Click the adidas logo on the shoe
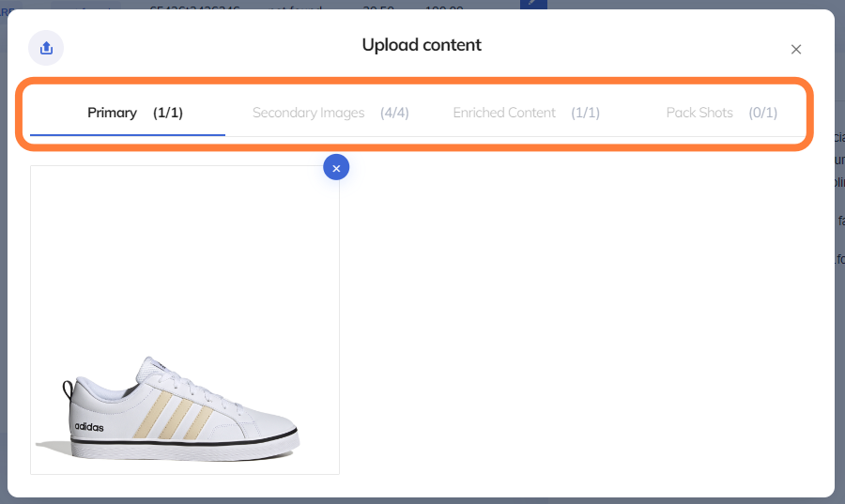Image resolution: width=845 pixels, height=504 pixels. tap(89, 426)
